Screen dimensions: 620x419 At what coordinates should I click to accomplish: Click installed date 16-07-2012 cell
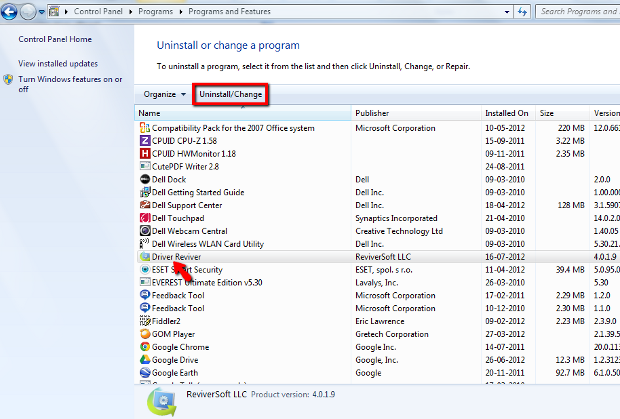coord(505,257)
